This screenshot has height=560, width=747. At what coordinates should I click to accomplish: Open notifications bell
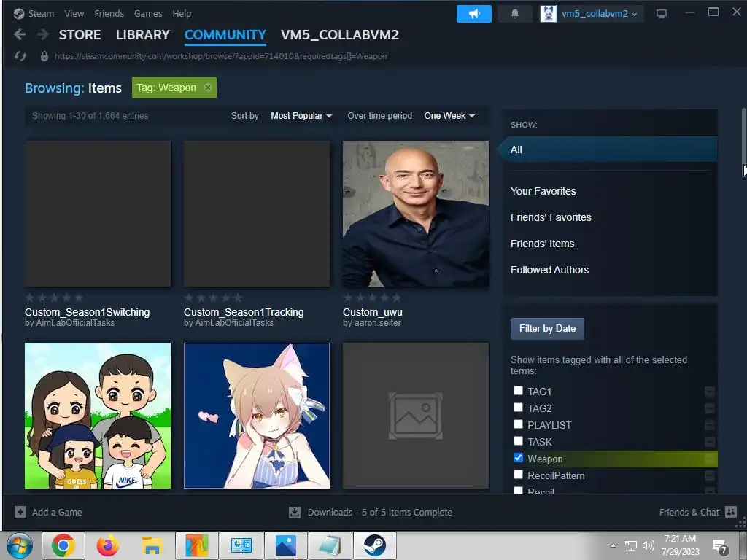pos(514,13)
